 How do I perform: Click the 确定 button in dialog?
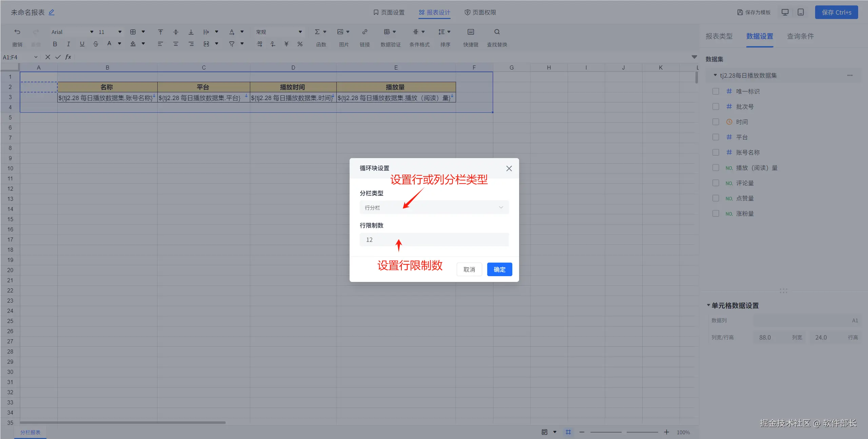tap(499, 269)
